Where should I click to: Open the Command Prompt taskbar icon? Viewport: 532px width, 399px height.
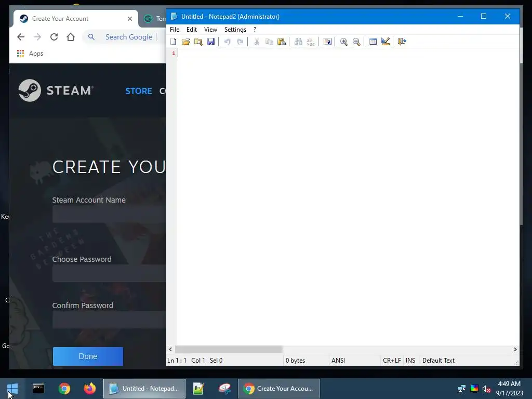38,389
